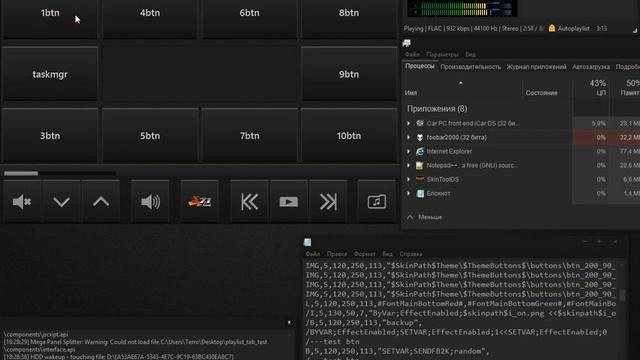This screenshot has height=360, width=640.
Task: Expand the Car PC front end process row
Action: 408,123
